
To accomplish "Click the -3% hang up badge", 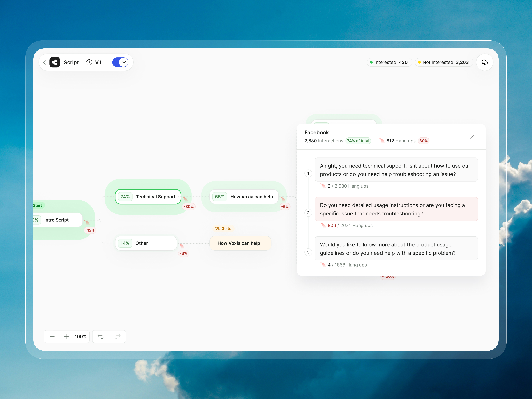I will (183, 253).
